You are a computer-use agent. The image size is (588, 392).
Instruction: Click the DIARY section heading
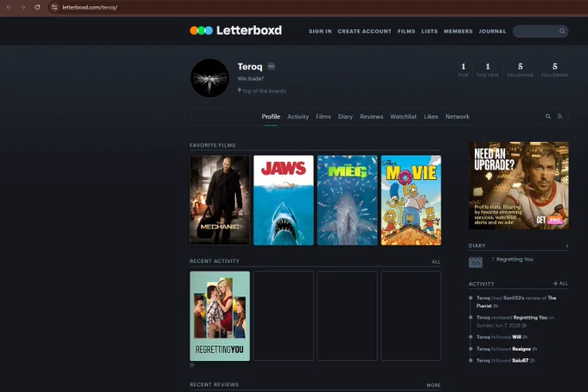point(477,246)
